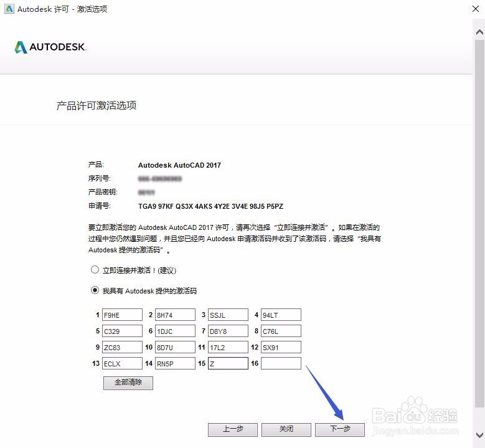Click the 产品许可激活选项 heading
The height and width of the screenshot is (448, 485).
[97, 105]
